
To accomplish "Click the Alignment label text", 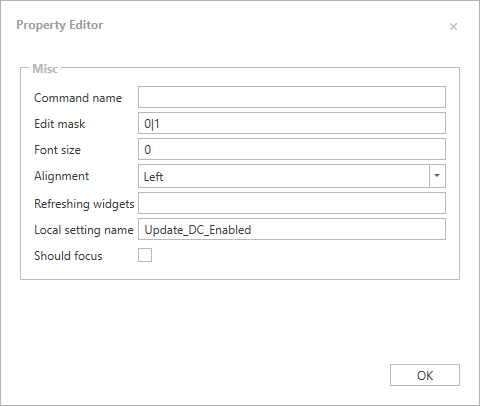I will [x=62, y=176].
